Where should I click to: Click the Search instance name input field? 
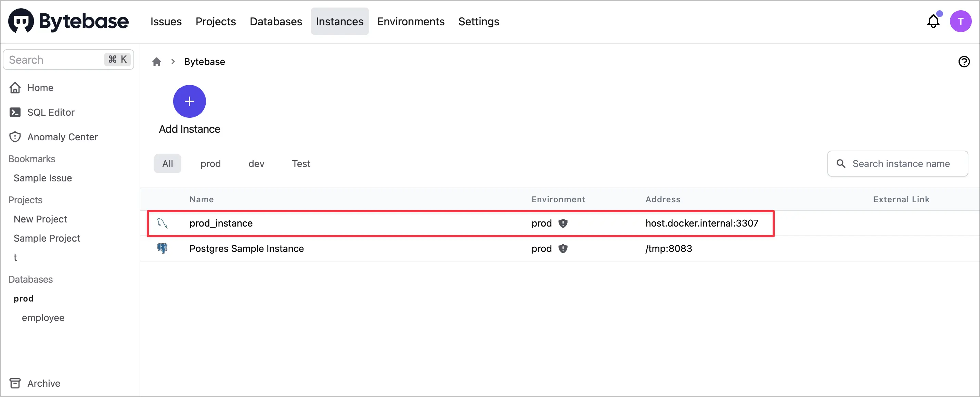pos(901,163)
